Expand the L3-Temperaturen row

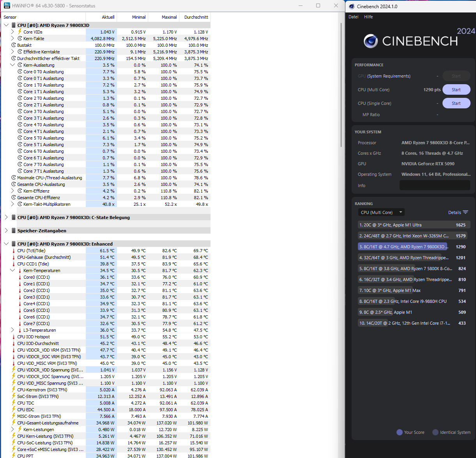point(12,330)
